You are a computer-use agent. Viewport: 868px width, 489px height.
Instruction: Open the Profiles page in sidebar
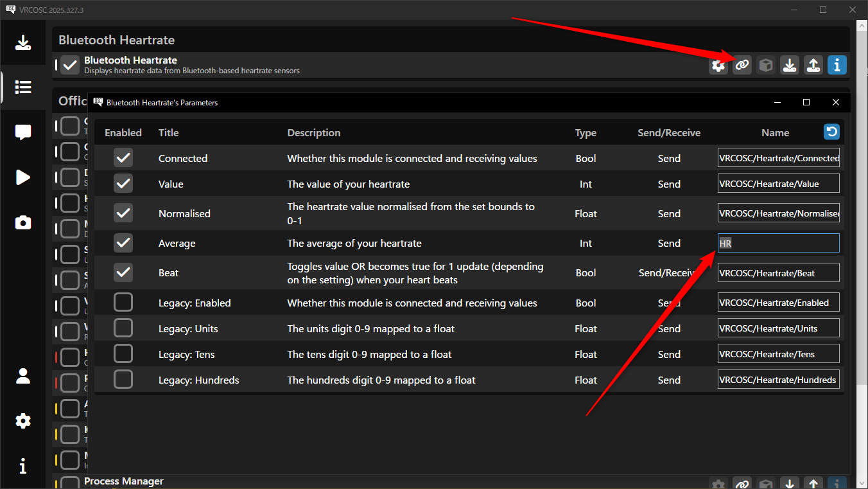click(x=23, y=376)
